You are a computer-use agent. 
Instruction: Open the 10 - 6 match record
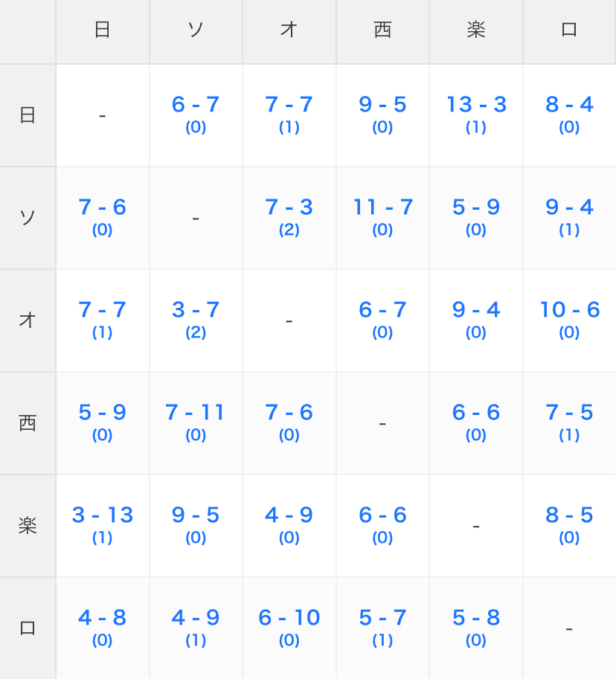point(569,310)
